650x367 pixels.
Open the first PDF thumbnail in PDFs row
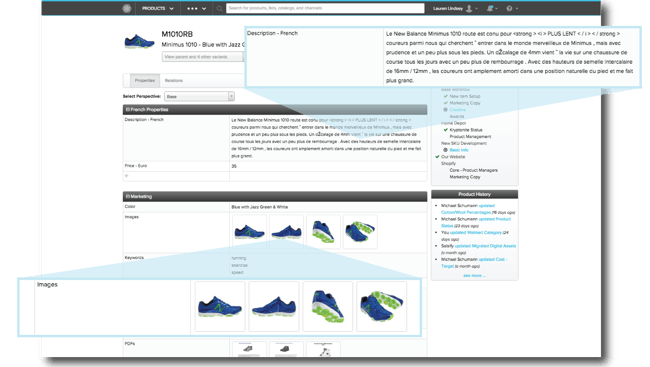click(x=249, y=349)
